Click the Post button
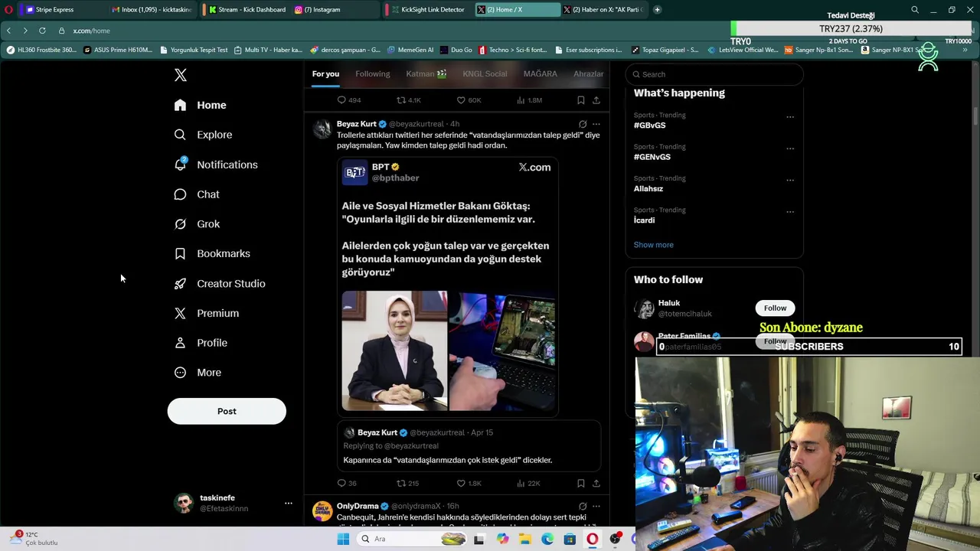The image size is (980, 551). (x=227, y=411)
